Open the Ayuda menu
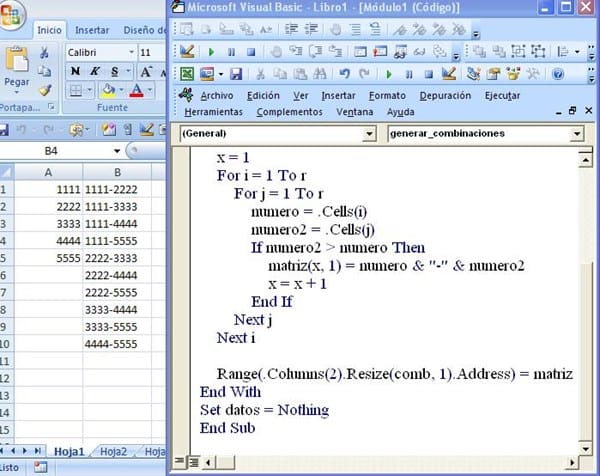The image size is (600, 476). (x=401, y=112)
